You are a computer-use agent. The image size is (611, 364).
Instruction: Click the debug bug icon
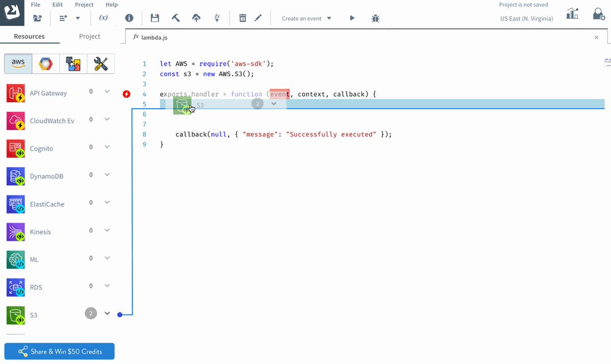pyautogui.click(x=375, y=18)
